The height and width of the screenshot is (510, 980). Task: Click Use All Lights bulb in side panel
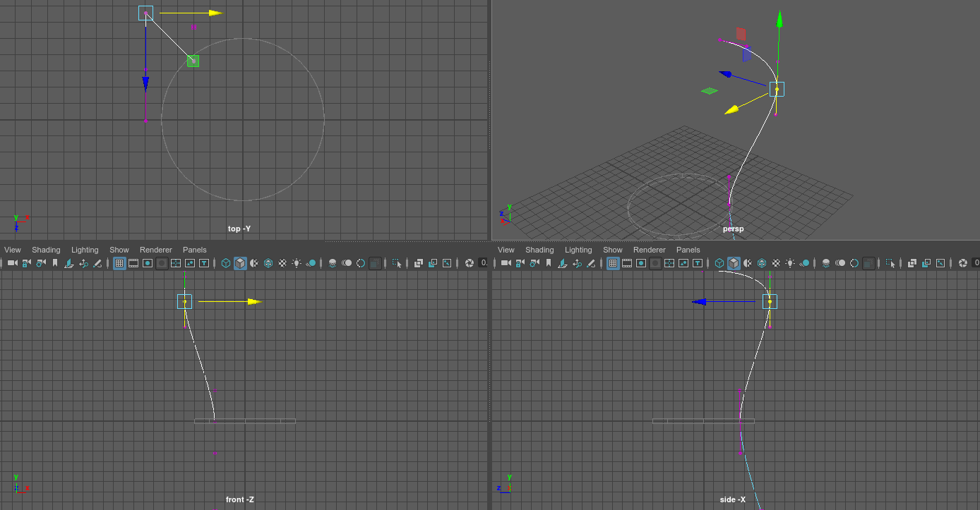coord(790,263)
